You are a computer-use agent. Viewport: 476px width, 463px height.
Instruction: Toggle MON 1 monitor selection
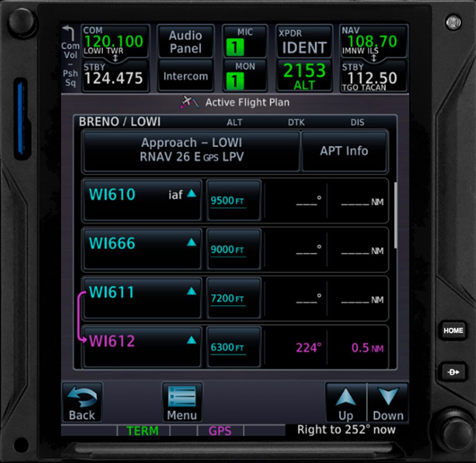pos(245,75)
